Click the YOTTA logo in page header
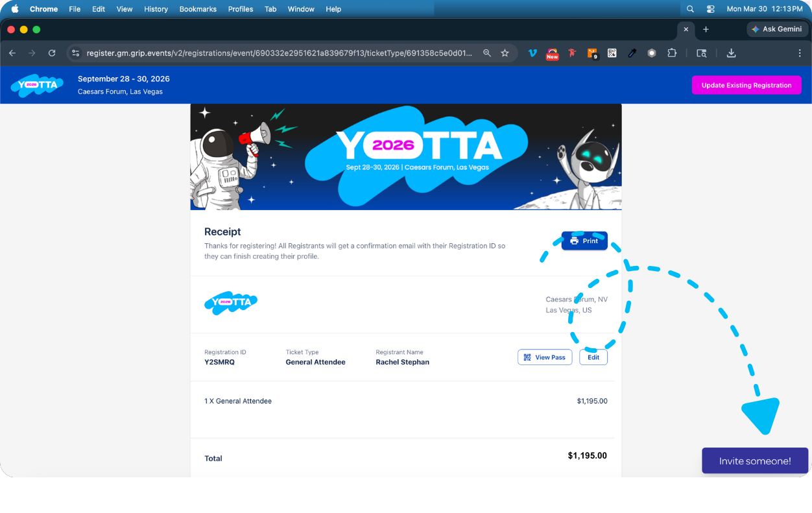This screenshot has width=812, height=513. [37, 84]
